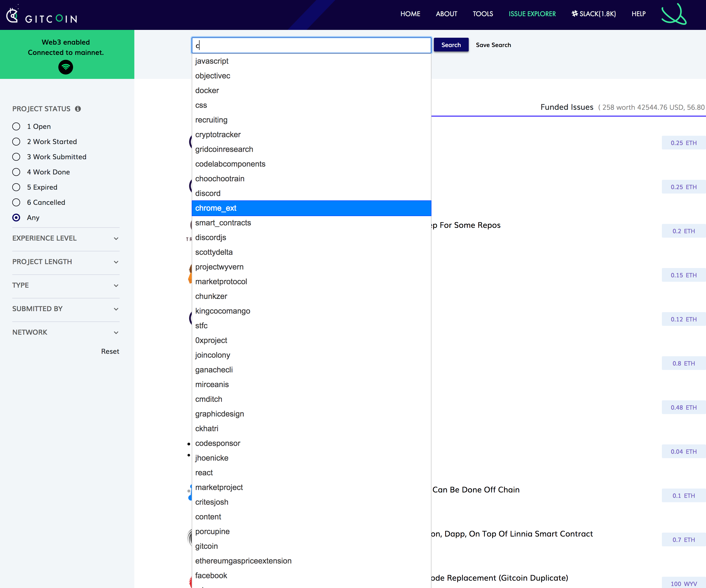
Task: Open the Tools menu
Action: [482, 14]
